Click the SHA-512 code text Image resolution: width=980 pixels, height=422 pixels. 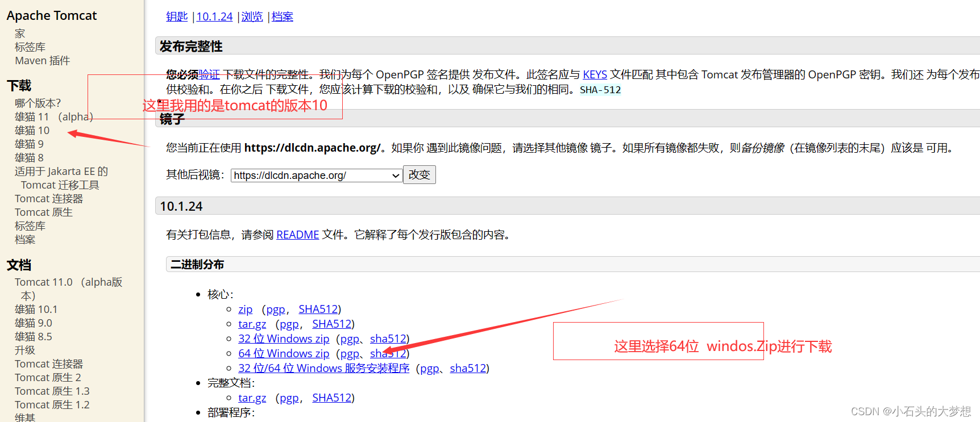pos(600,90)
